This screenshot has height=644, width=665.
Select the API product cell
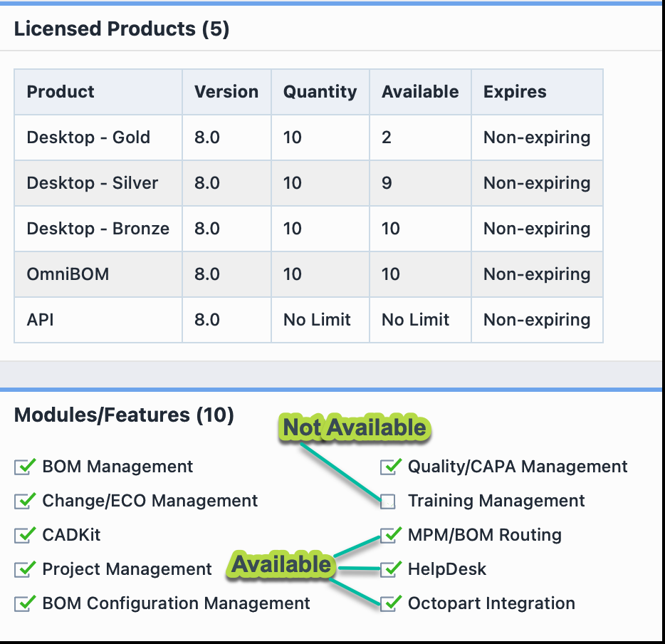click(98, 320)
